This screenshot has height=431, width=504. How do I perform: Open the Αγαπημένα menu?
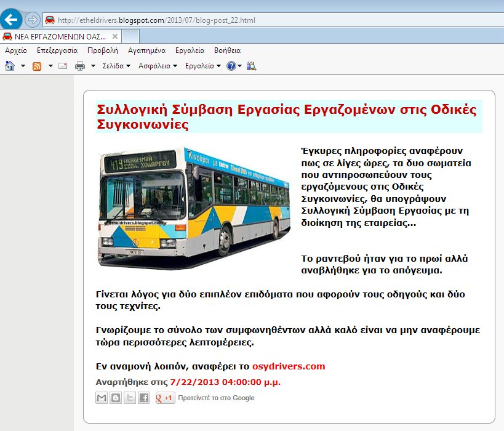click(x=146, y=50)
